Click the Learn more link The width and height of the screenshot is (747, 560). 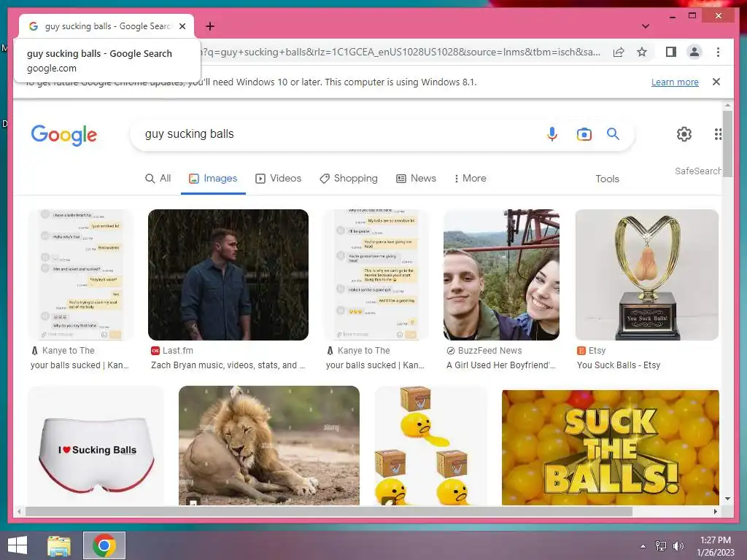tap(675, 82)
